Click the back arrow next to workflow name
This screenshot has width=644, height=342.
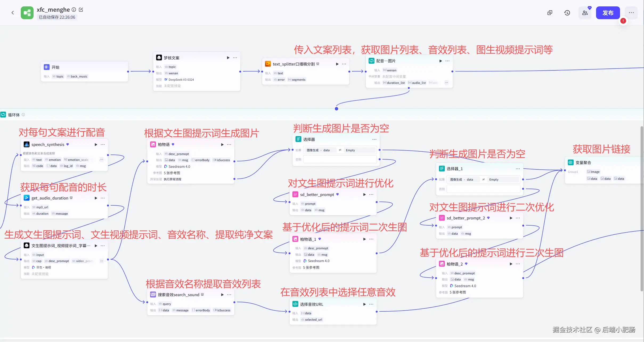pyautogui.click(x=13, y=13)
